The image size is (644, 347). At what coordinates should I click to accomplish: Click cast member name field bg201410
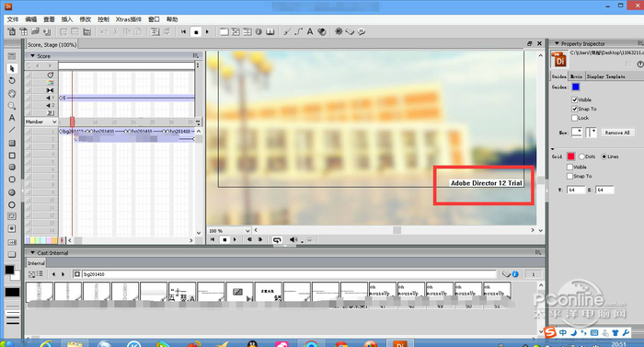point(290,274)
